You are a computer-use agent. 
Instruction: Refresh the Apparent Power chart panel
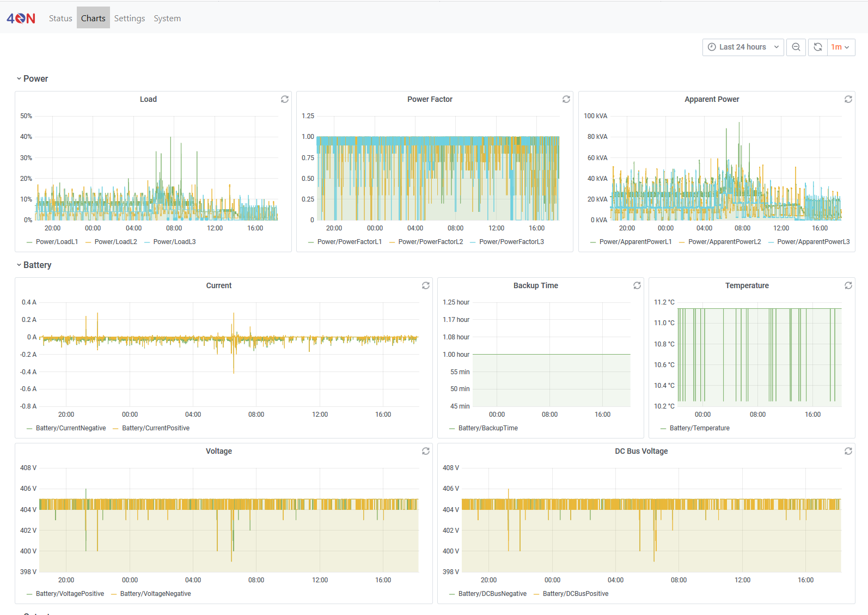tap(848, 99)
